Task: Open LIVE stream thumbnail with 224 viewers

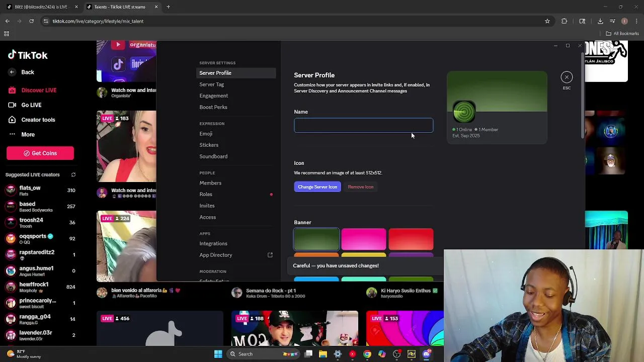Action: point(126,246)
